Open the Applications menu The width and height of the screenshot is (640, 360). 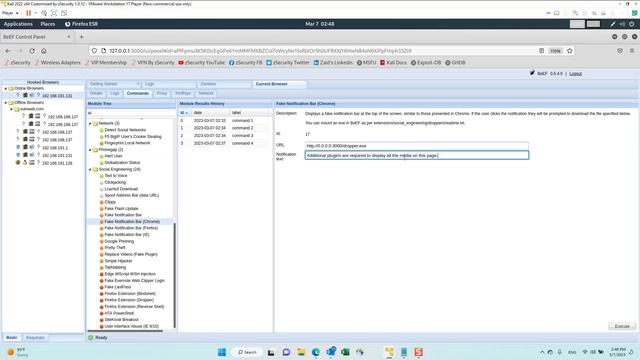[18, 24]
